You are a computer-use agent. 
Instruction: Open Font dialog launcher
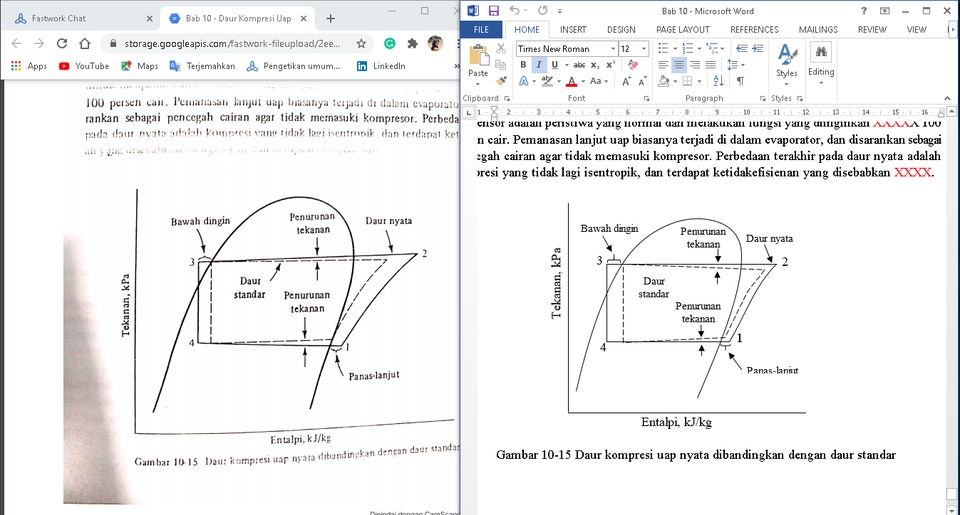click(647, 98)
